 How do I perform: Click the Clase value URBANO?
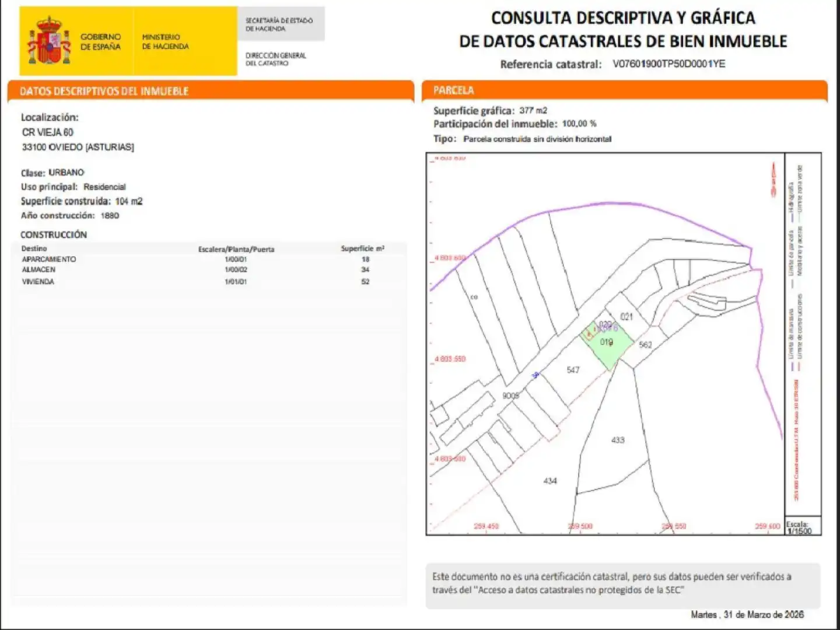click(x=66, y=173)
